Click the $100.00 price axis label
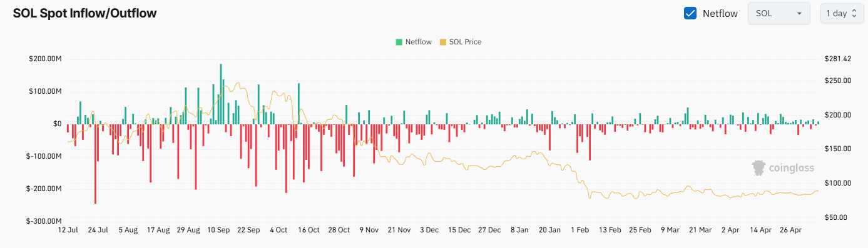Screen dimensions: 868x248 tap(838, 183)
